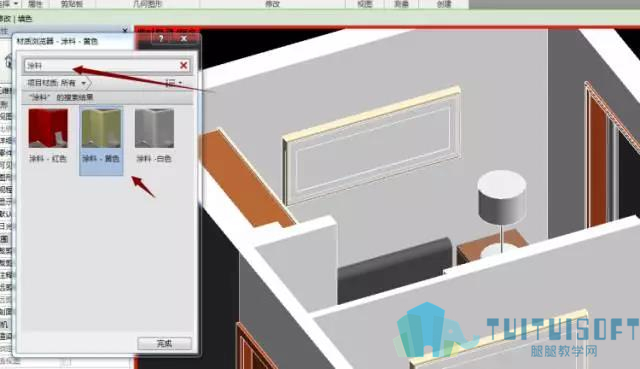The height and width of the screenshot is (369, 640).
Task: Clear the material search with red X
Action: tap(184, 65)
